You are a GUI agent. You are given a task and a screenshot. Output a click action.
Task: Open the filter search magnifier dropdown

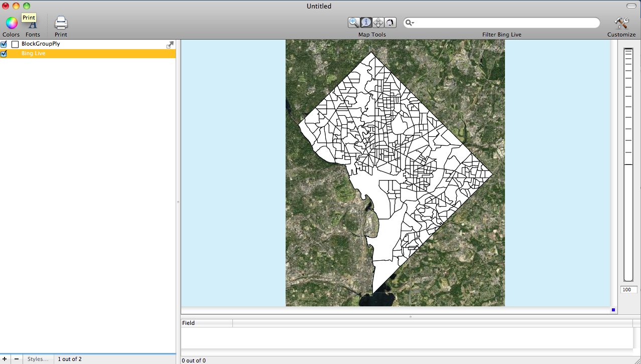[x=410, y=23]
